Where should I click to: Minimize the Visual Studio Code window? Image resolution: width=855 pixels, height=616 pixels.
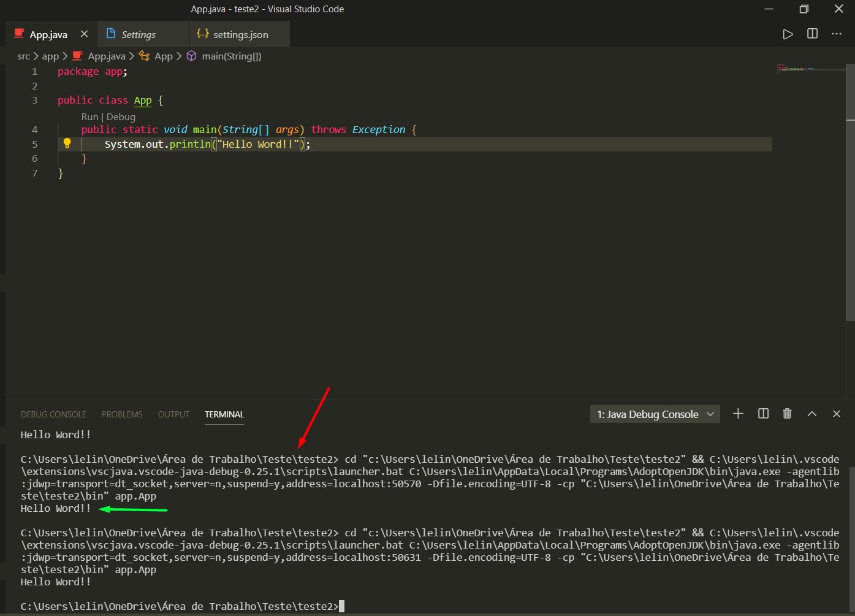[769, 9]
